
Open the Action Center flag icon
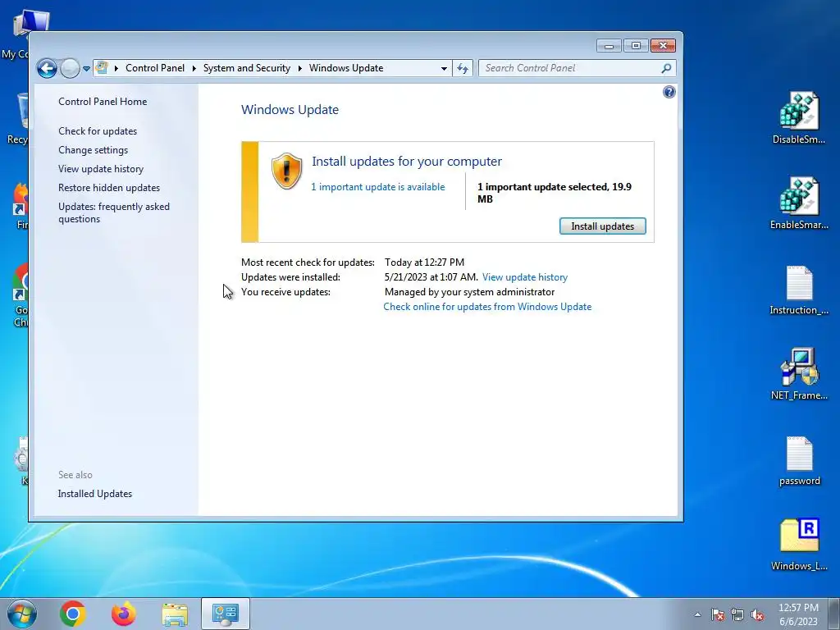(718, 614)
